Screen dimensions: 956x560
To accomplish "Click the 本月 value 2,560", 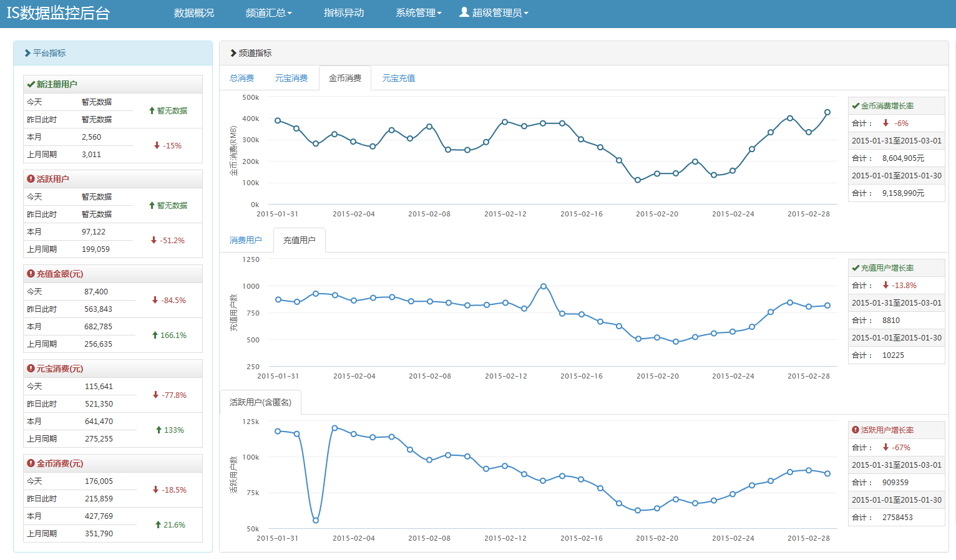I will 91,137.
